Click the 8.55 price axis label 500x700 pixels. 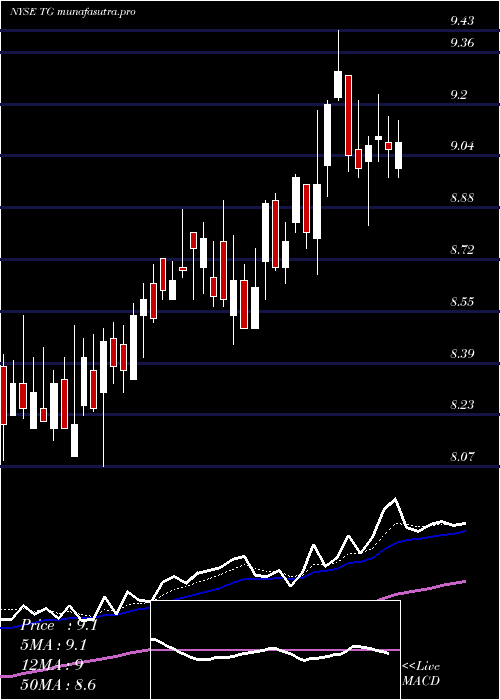pos(462,301)
